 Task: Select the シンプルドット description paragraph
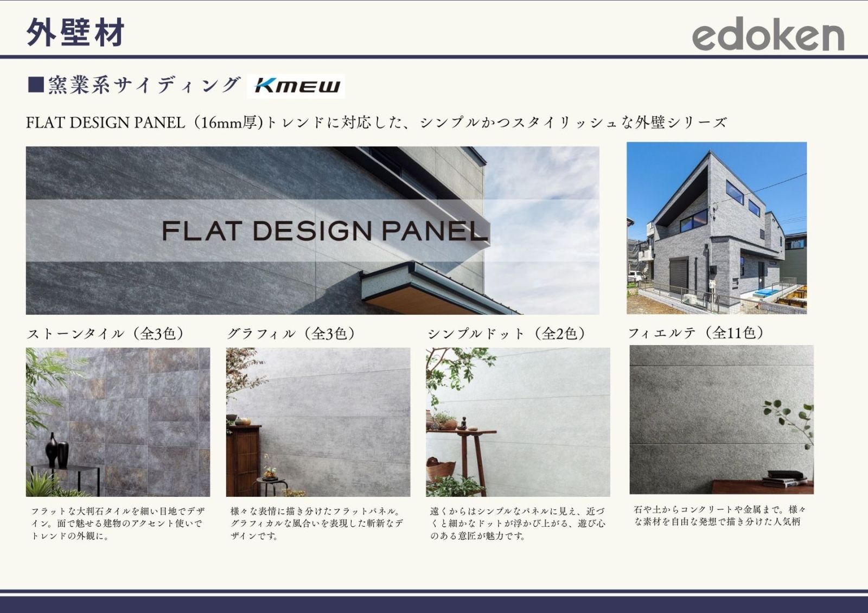pyautogui.click(x=517, y=523)
